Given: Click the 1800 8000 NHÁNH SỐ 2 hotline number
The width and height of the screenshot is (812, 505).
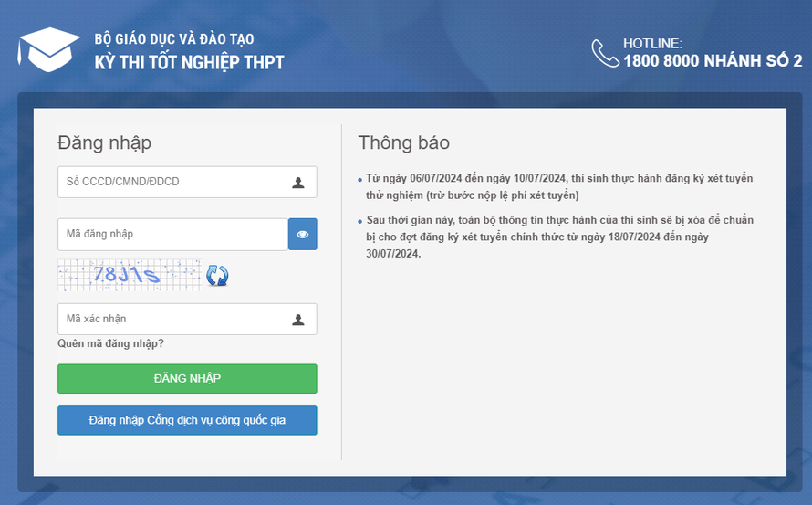Looking at the screenshot, I should 713,61.
